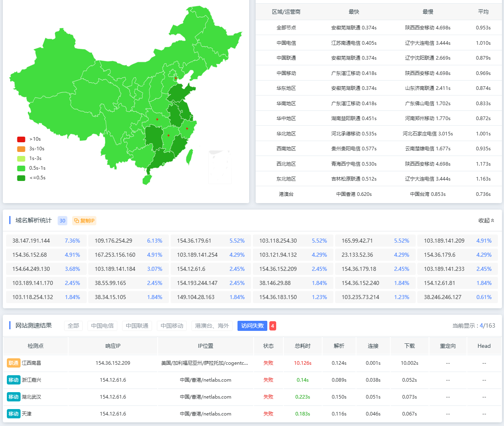Click the 移动 badge beside 湖北武汉
The image size is (504, 426).
[x=14, y=397]
